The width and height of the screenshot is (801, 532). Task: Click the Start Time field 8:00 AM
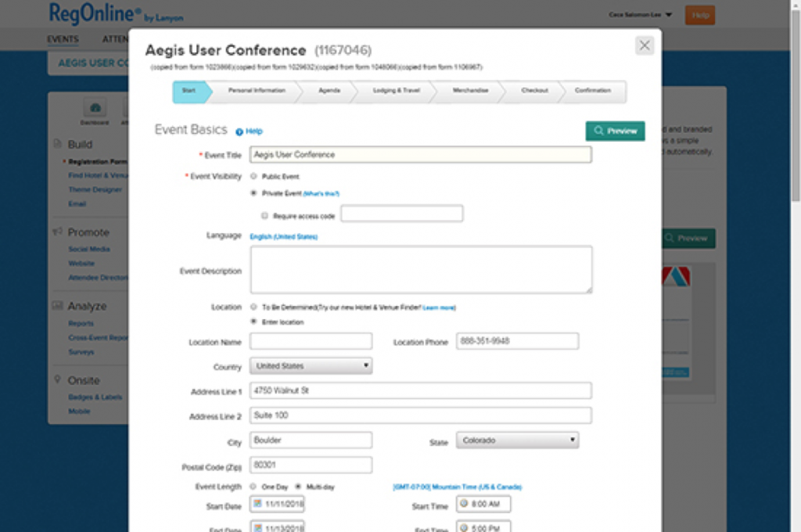[483, 505]
